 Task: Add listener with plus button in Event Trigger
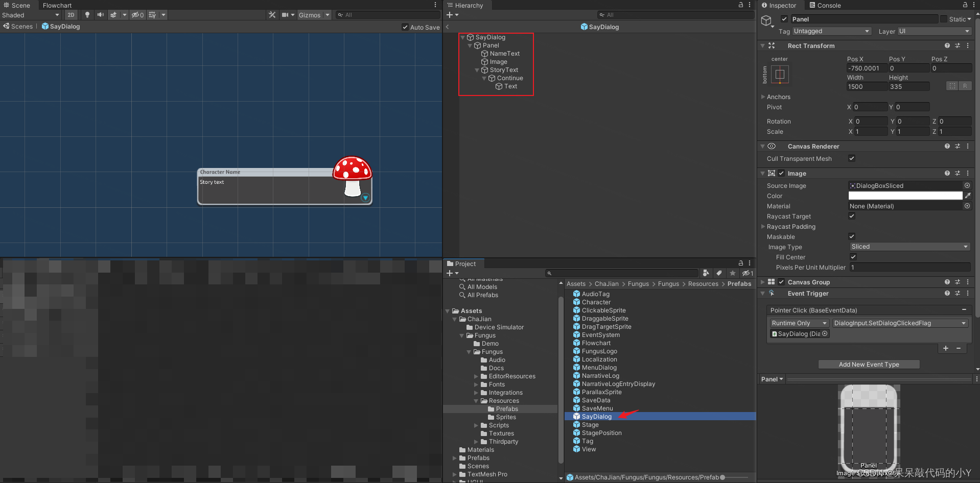946,348
